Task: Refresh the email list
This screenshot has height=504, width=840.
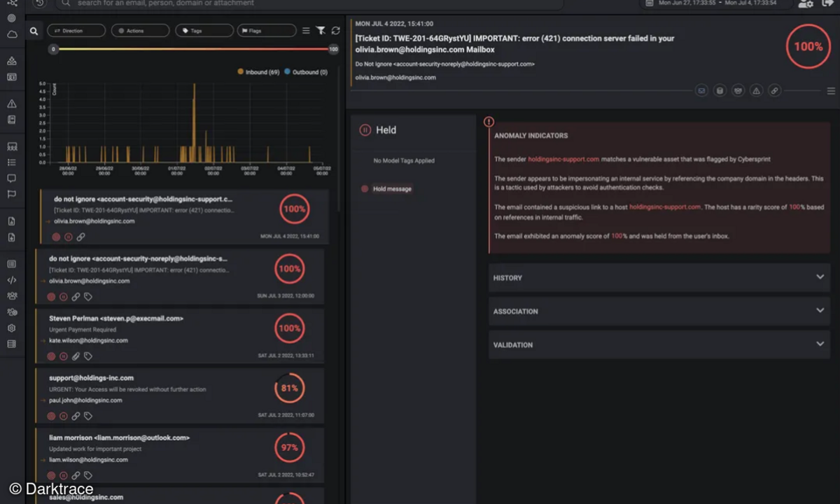Action: 336,31
